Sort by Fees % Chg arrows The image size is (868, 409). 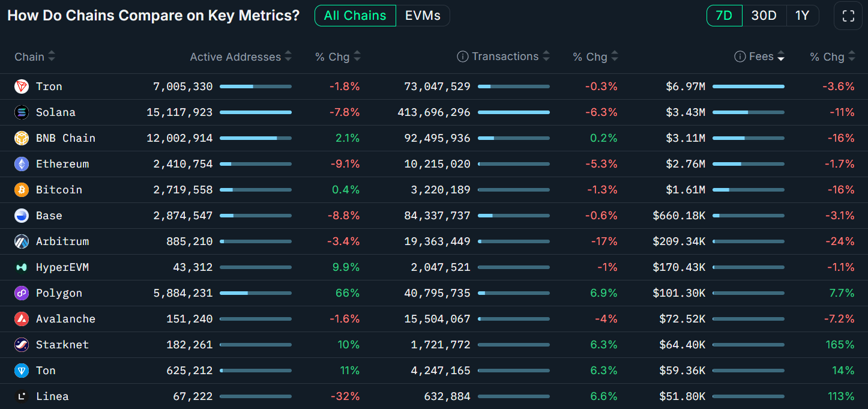tap(852, 56)
